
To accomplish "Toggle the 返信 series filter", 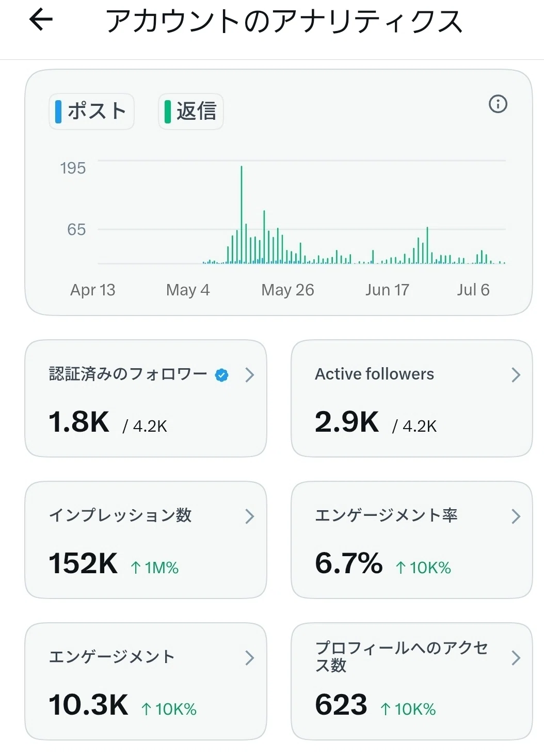I will point(190,111).
